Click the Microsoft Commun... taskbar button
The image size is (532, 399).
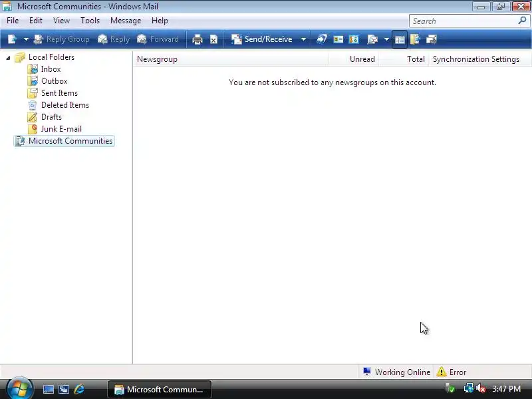click(x=160, y=390)
